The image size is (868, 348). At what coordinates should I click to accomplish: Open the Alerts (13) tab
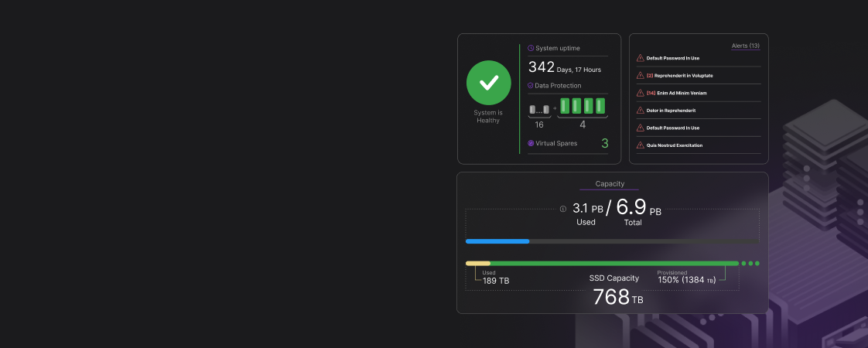click(x=745, y=46)
